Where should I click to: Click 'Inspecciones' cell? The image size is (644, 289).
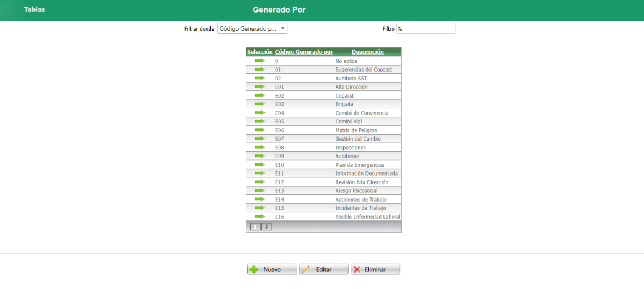[368, 147]
